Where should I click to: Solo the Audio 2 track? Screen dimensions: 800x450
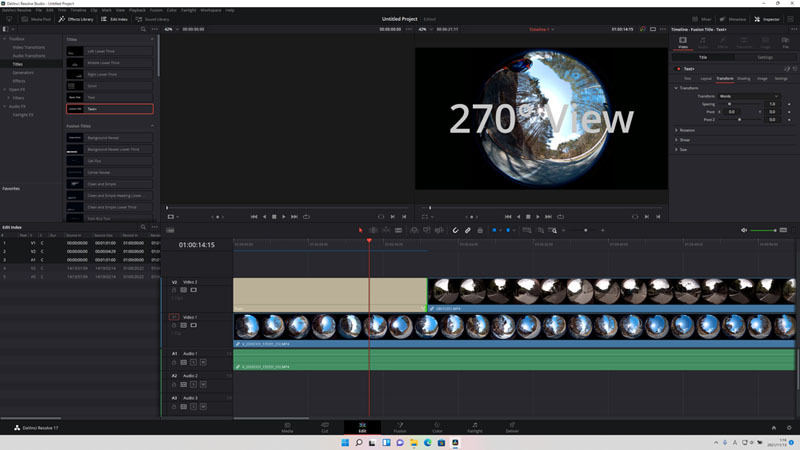(193, 384)
